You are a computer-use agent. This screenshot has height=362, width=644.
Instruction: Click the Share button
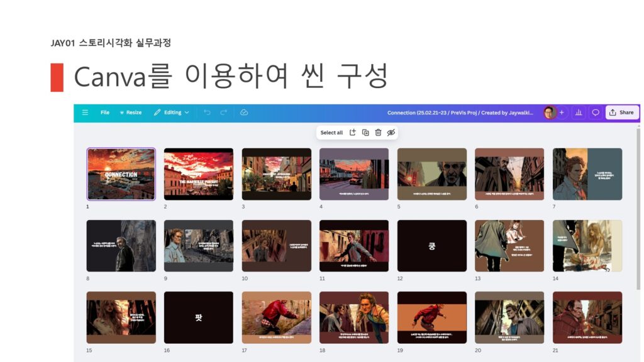(x=622, y=112)
